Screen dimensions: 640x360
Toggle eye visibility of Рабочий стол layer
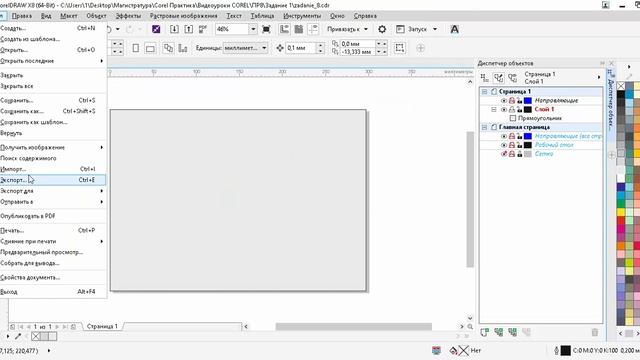pos(504,145)
